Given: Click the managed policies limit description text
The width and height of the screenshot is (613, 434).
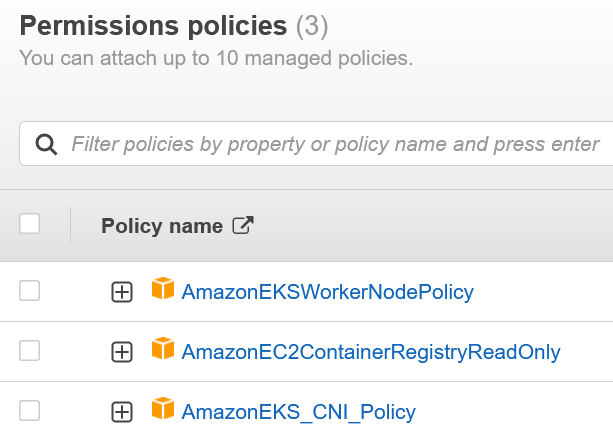Looking at the screenshot, I should [x=216, y=58].
